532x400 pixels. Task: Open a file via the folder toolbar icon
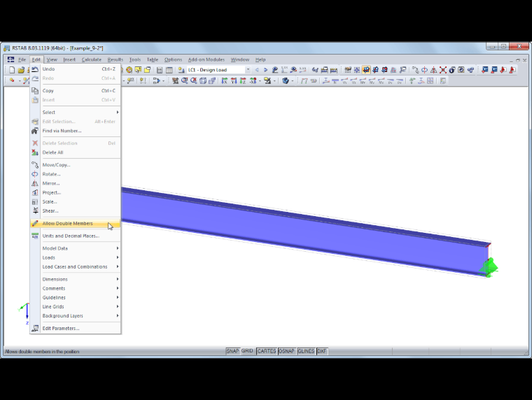(x=21, y=70)
